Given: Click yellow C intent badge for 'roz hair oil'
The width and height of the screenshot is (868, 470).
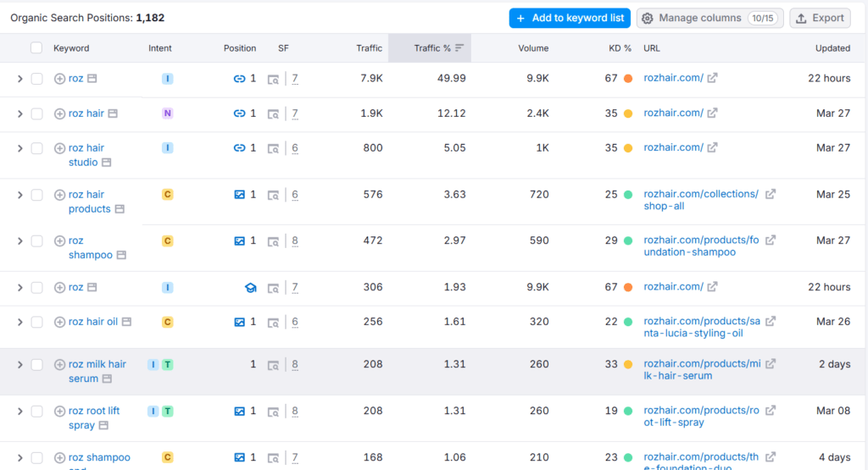Looking at the screenshot, I should coord(167,322).
